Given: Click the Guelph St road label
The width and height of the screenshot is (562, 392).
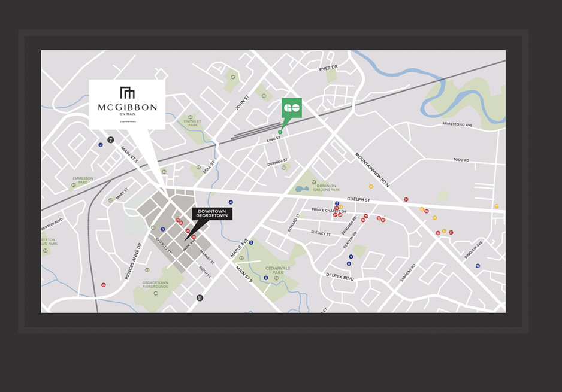Looking at the screenshot, I should pyautogui.click(x=358, y=199).
